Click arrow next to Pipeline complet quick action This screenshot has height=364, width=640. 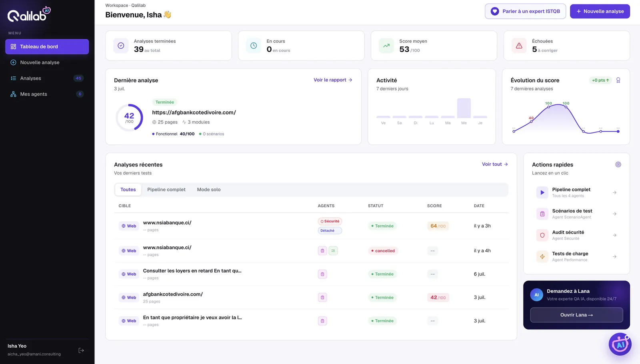click(x=614, y=193)
